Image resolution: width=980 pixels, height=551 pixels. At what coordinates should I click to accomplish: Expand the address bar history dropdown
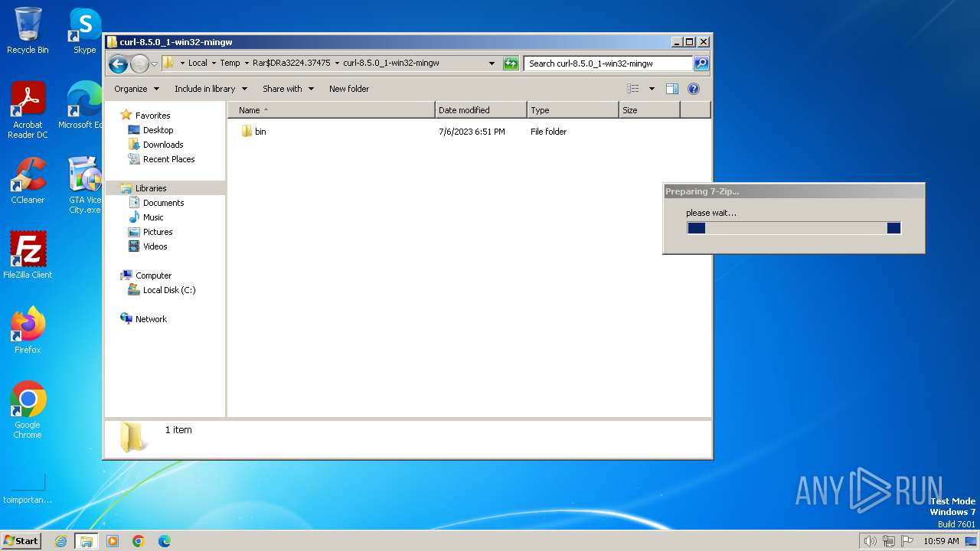[492, 64]
